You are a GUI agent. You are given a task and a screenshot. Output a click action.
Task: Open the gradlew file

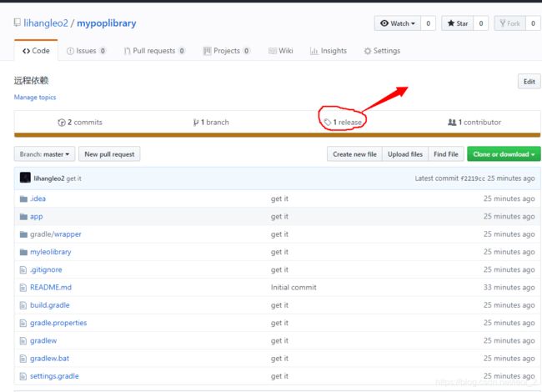(x=43, y=341)
